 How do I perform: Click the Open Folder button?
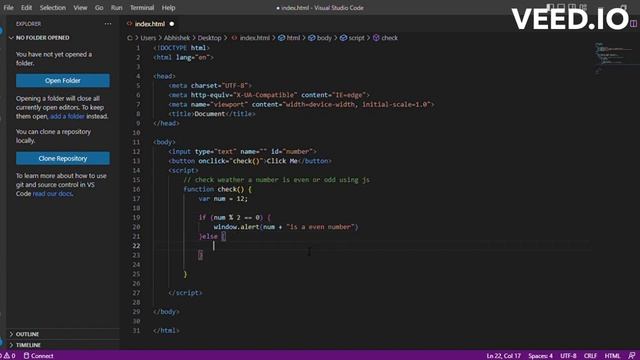tap(63, 80)
